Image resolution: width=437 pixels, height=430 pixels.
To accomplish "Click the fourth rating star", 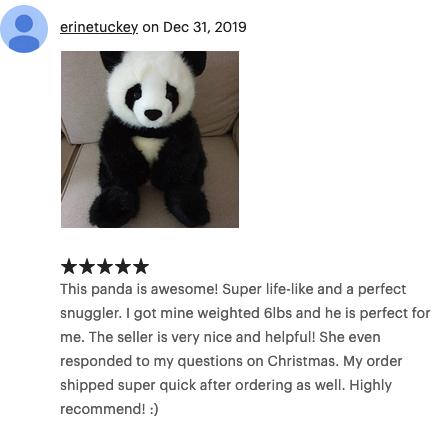I will 123,266.
